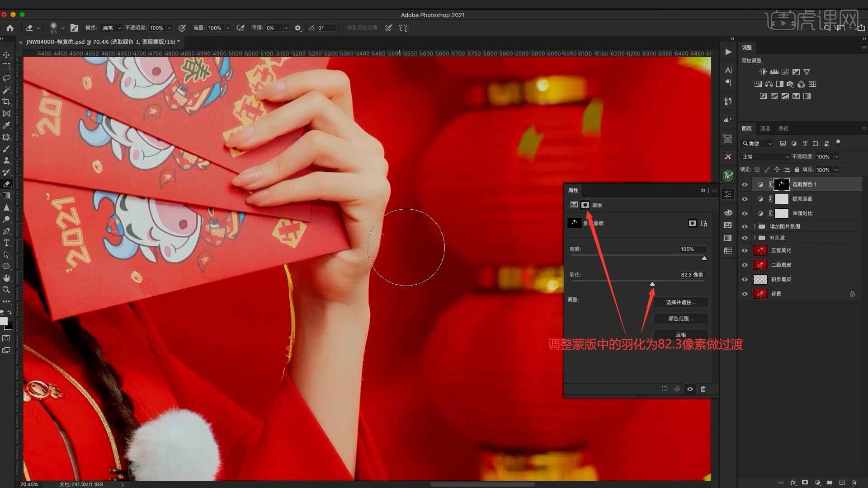Click the 选择并遮住 button
The height and width of the screenshot is (488, 868).
tap(680, 302)
